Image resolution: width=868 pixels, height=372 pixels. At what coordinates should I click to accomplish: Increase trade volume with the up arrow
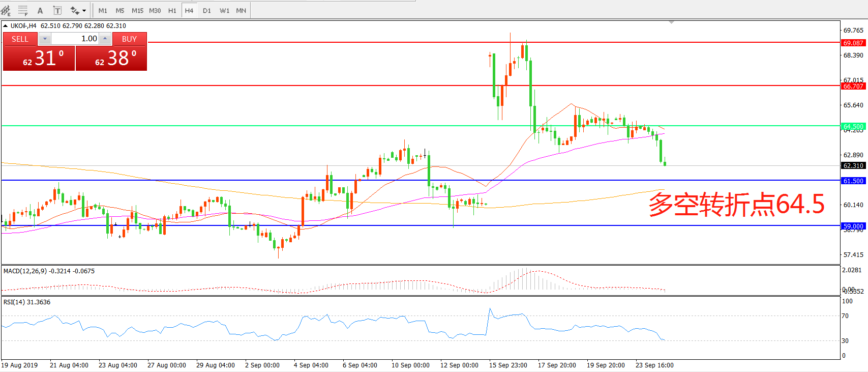(105, 39)
